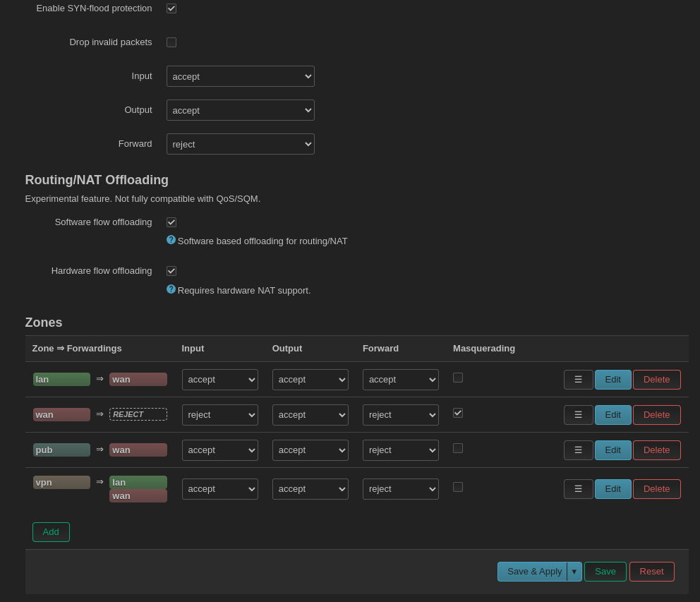Image resolution: width=700 pixels, height=602 pixels.
Task: Open Input dropdown for wan zone
Action: click(219, 415)
